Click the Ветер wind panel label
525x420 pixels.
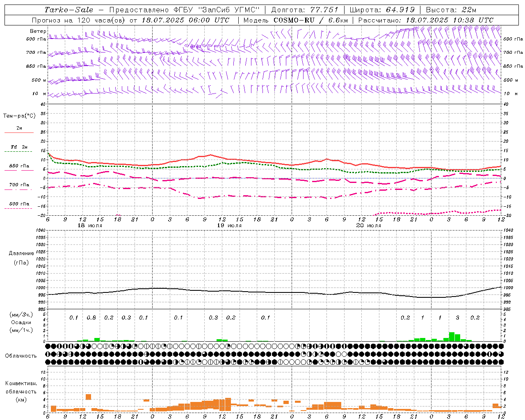pos(38,32)
